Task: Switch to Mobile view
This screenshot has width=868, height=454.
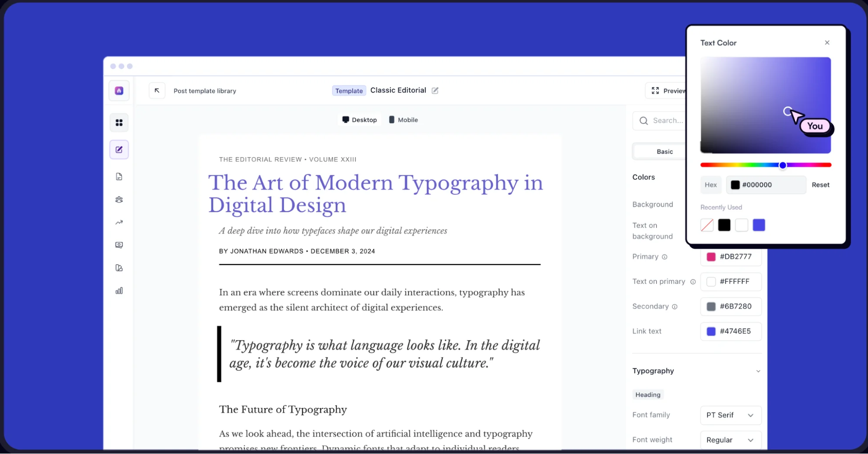Action: pyautogui.click(x=403, y=120)
